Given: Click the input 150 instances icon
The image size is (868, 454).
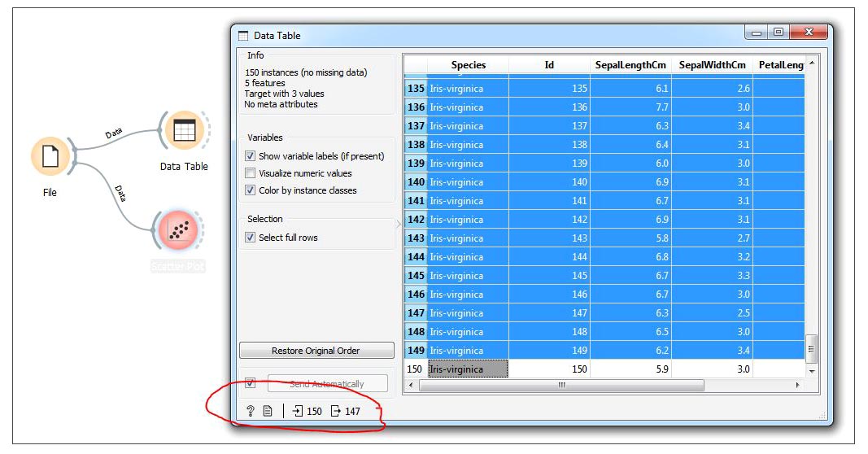Looking at the screenshot, I should coord(298,411).
